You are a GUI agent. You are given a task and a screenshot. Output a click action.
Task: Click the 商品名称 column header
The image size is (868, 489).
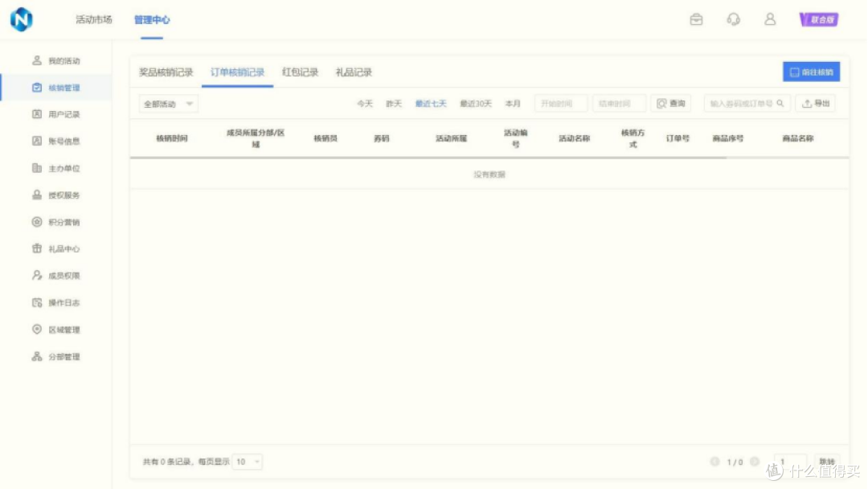[798, 138]
